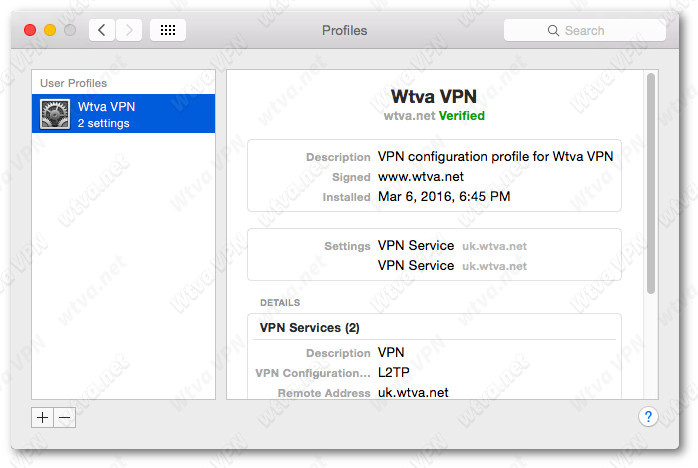This screenshot has height=468, width=698.
Task: Click 'VPN configuration profile for Wtva VPN' description
Action: (x=495, y=156)
